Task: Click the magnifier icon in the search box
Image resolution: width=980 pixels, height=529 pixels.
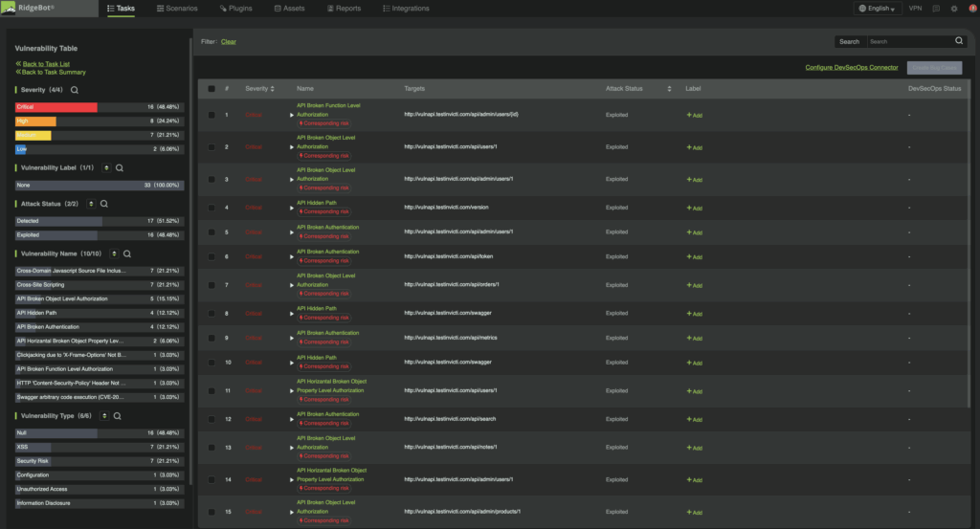Action: (x=959, y=41)
